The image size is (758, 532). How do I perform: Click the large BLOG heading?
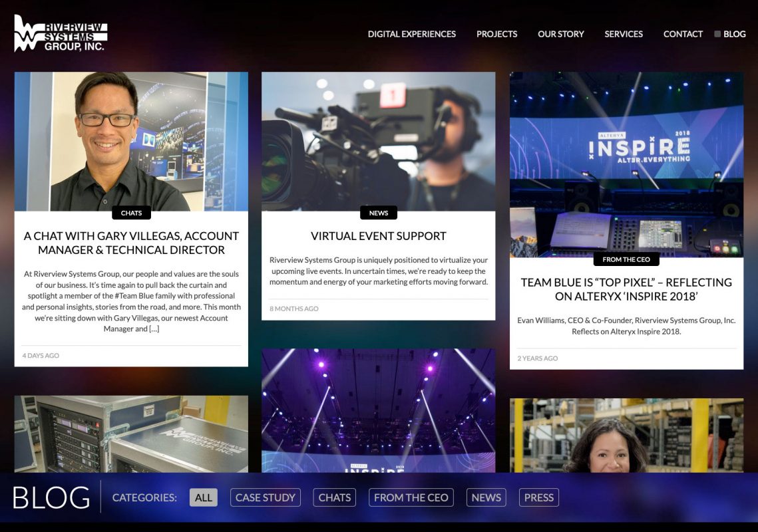(51, 497)
